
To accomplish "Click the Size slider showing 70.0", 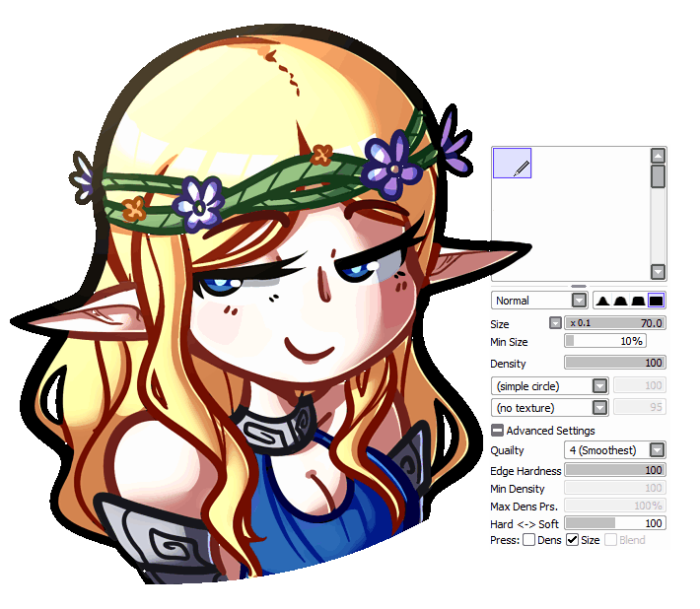I will pyautogui.click(x=615, y=323).
